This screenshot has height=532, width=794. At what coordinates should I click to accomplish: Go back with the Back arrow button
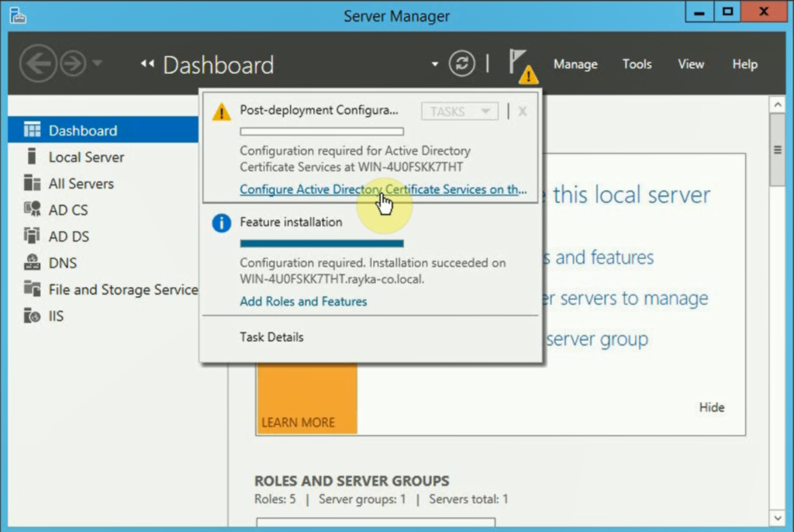click(38, 64)
